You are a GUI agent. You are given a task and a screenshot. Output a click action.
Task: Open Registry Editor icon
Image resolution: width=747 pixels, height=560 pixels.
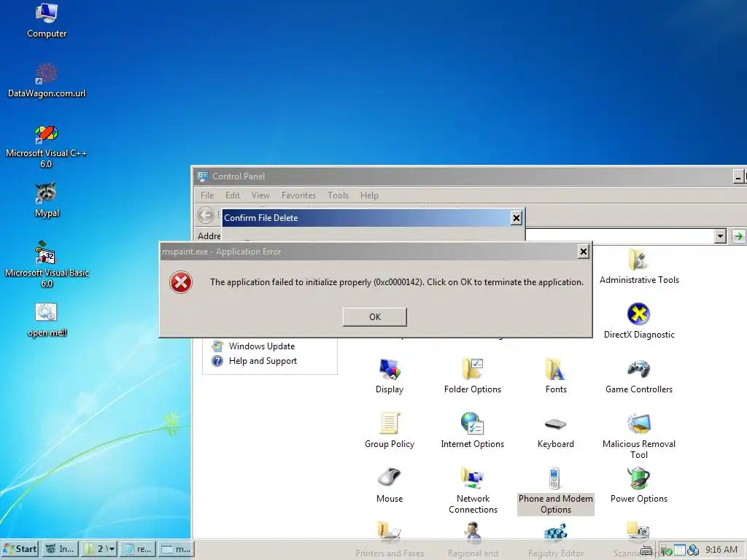click(x=555, y=540)
